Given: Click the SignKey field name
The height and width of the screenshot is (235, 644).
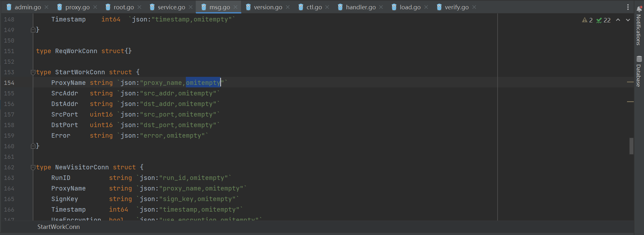Looking at the screenshot, I should click(65, 199).
